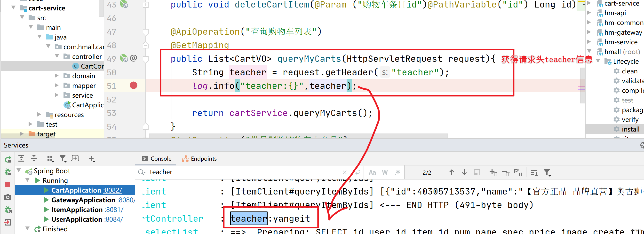This screenshot has width=644, height=234.
Task: Go to the previous search occurrence
Action: (x=452, y=172)
